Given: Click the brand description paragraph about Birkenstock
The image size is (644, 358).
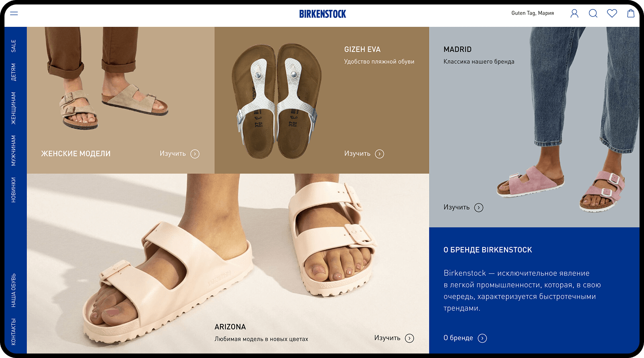Looking at the screenshot, I should pyautogui.click(x=522, y=290).
